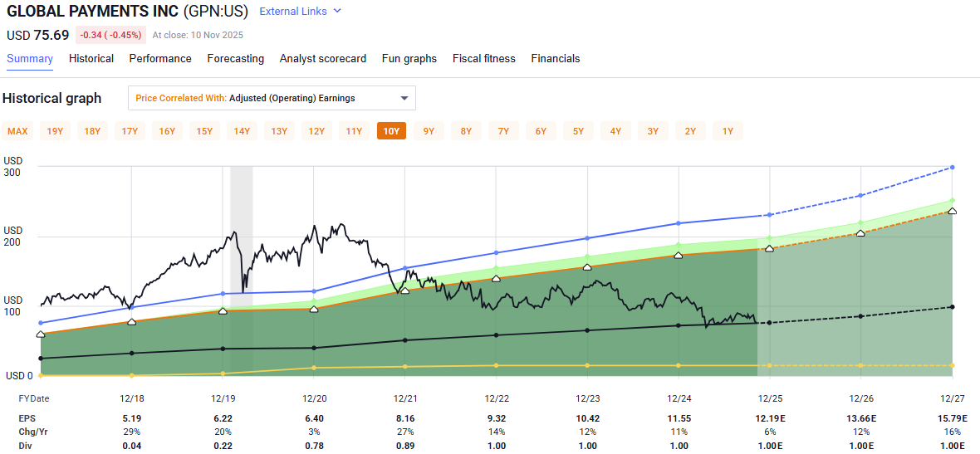Click the yellow dividend dot at 12/22
980x454 pixels.
tap(497, 365)
